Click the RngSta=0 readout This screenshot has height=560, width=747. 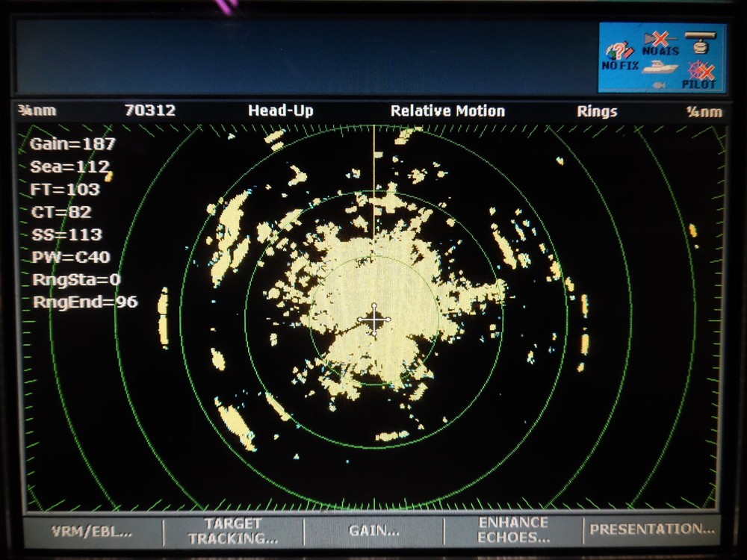(76, 279)
